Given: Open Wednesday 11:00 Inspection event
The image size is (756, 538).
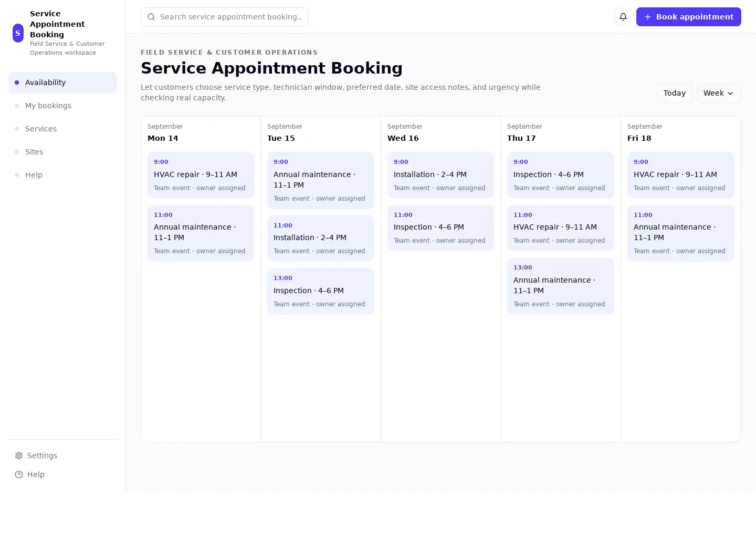Looking at the screenshot, I should coord(440,228).
